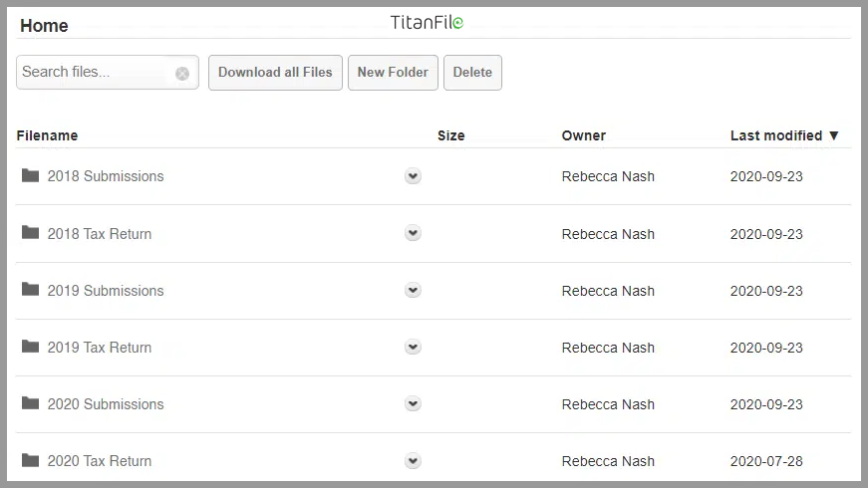868x488 pixels.
Task: Click the 2018 Tax Return folder icon
Action: [x=31, y=232]
